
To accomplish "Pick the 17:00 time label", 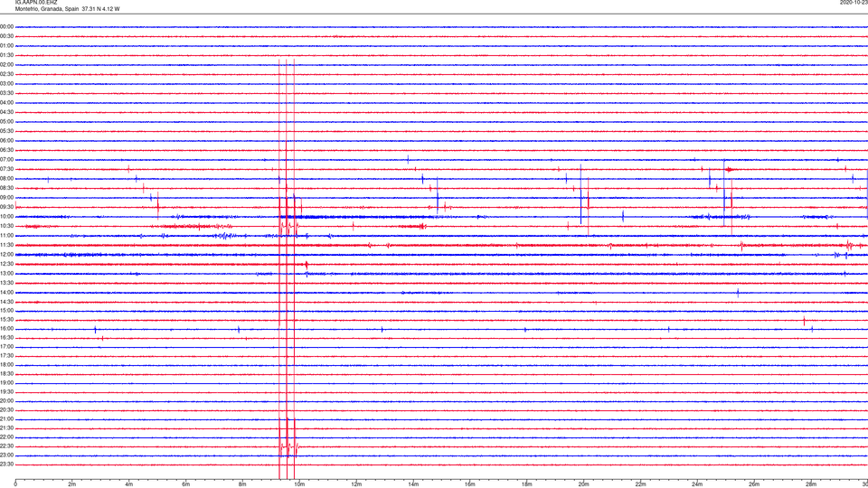I will pos(6,347).
